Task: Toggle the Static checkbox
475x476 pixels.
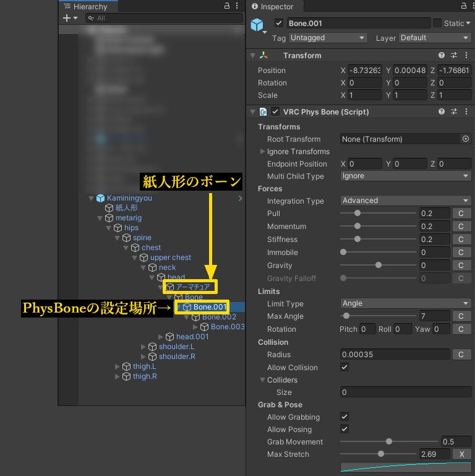Action: (x=437, y=23)
